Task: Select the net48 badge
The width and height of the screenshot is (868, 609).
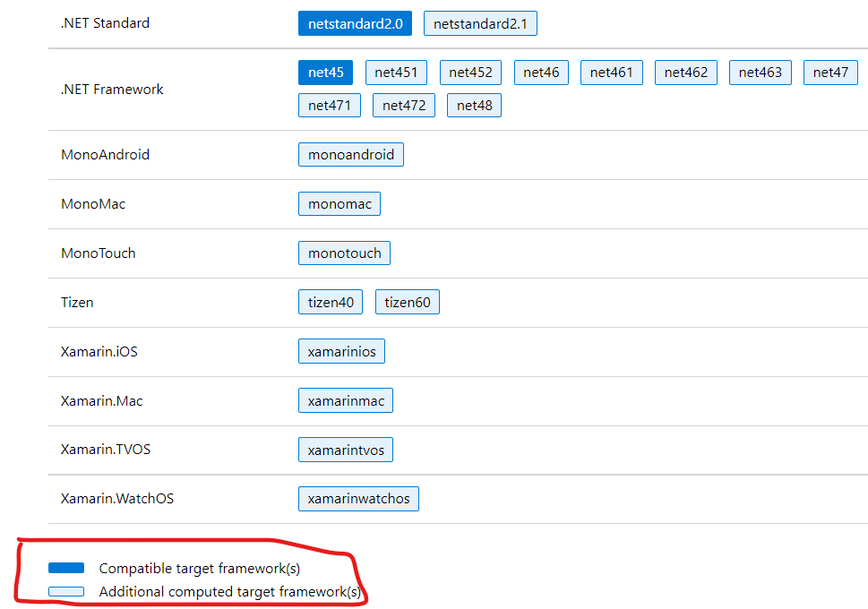Action: click(x=474, y=105)
